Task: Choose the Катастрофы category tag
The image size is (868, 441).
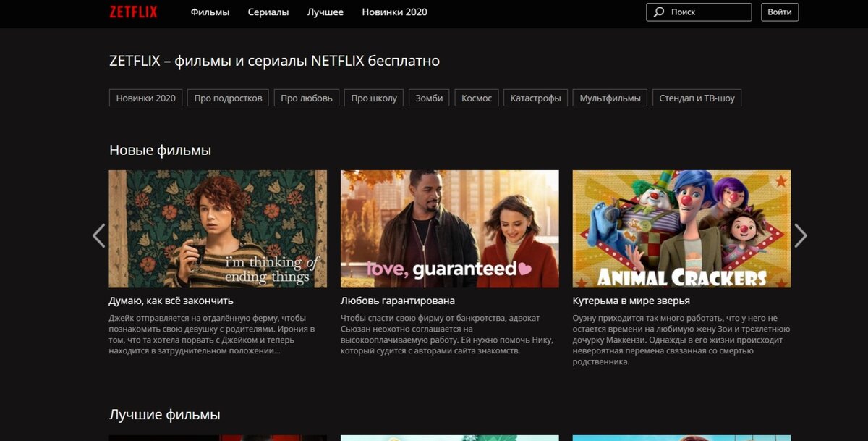Action: point(536,98)
